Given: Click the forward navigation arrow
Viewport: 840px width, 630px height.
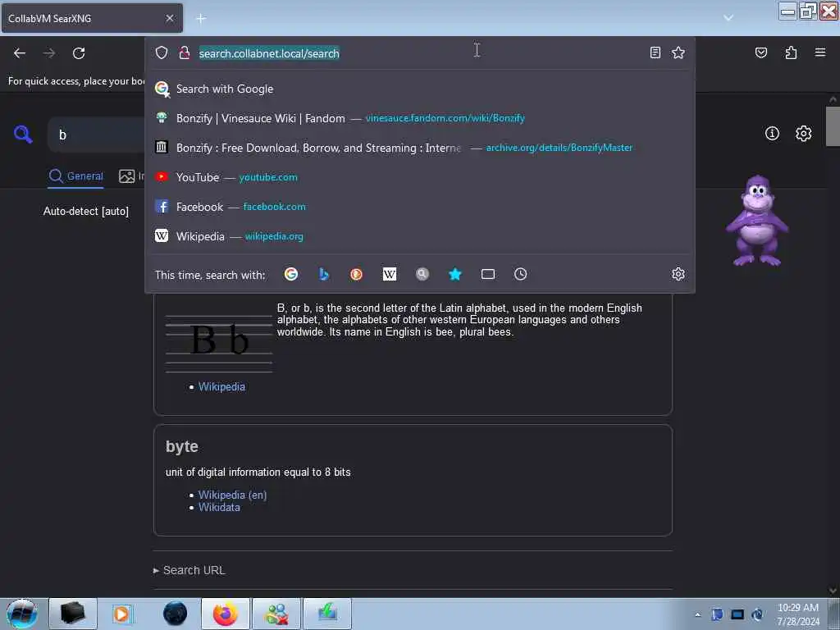Looking at the screenshot, I should pos(49,53).
